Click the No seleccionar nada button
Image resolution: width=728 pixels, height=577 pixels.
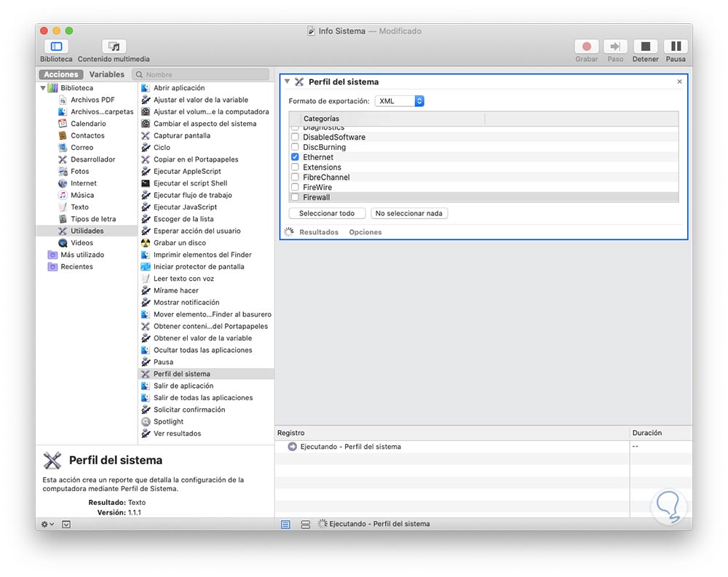[x=409, y=213]
